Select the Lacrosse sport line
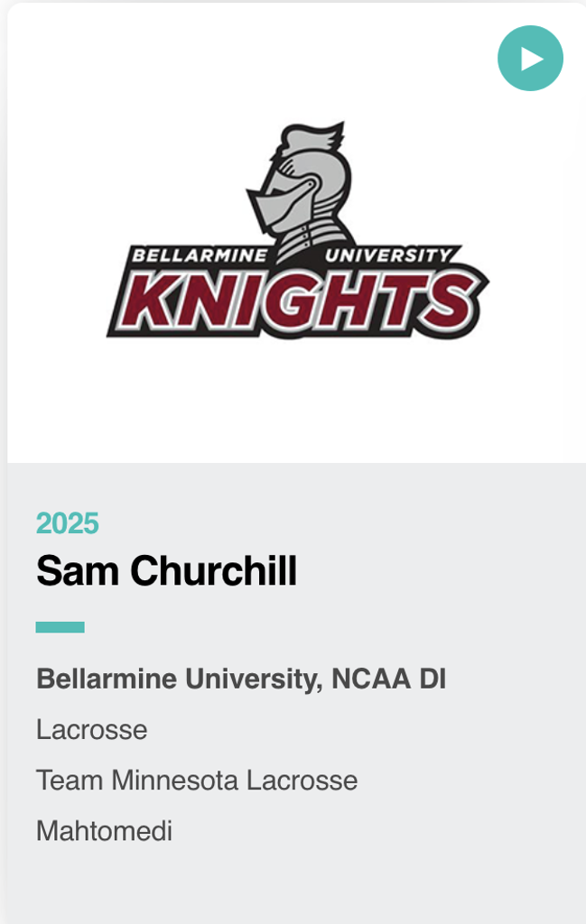 pyautogui.click(x=91, y=730)
